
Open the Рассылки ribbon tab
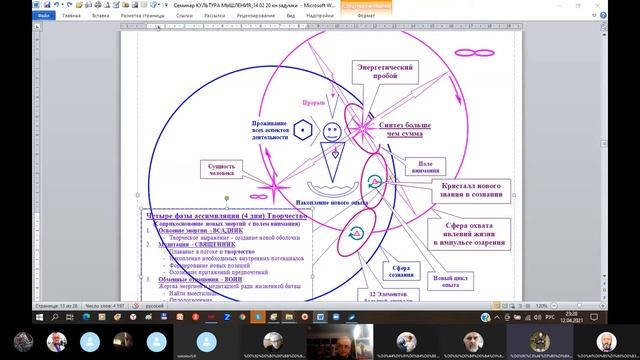pyautogui.click(x=215, y=16)
